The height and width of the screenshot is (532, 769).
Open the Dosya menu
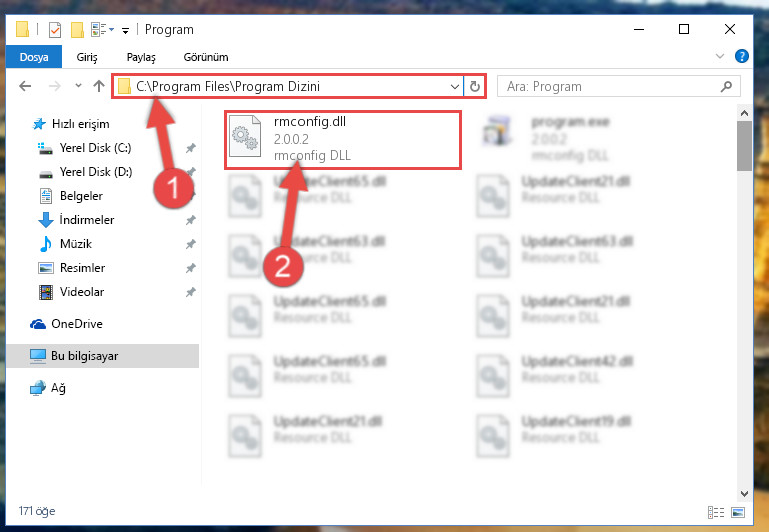coord(34,57)
